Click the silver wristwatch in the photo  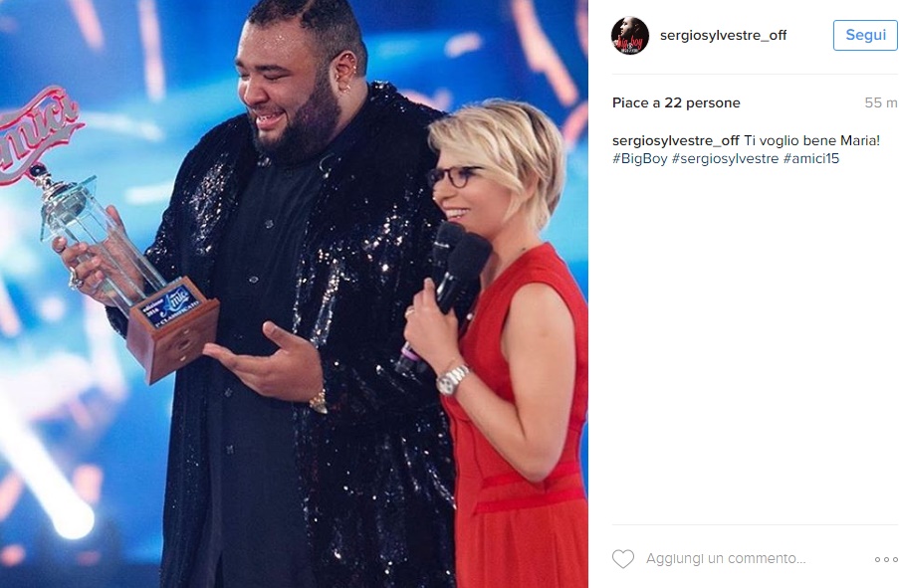click(452, 379)
